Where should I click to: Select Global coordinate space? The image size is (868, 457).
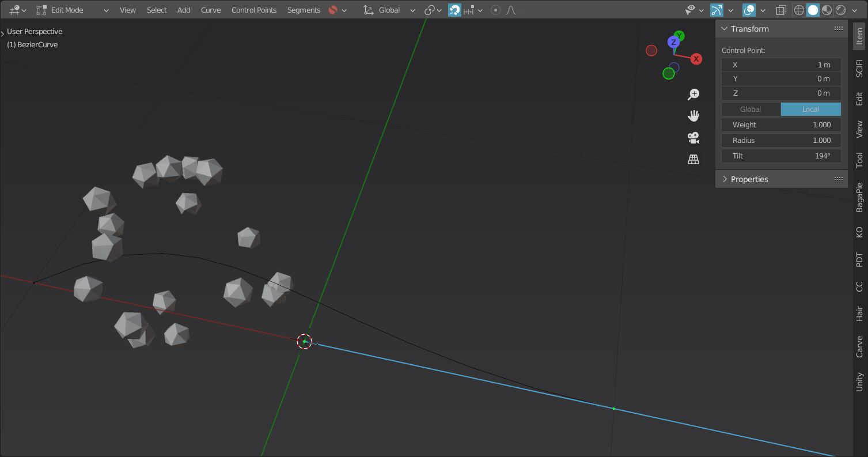pyautogui.click(x=751, y=109)
